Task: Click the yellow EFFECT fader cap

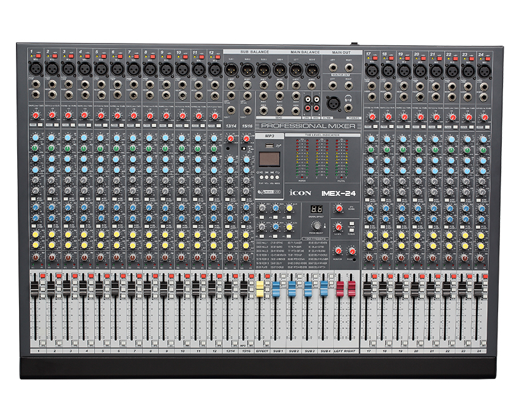Action: pos(260,290)
